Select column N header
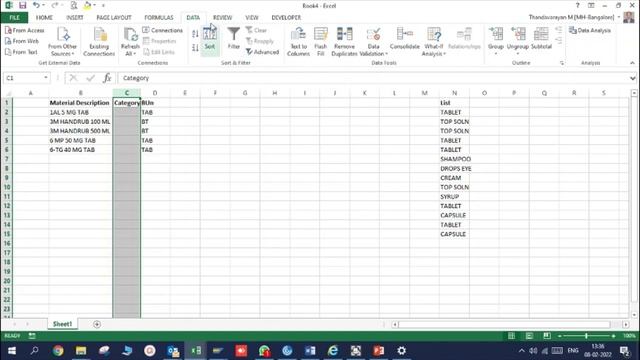 454,93
